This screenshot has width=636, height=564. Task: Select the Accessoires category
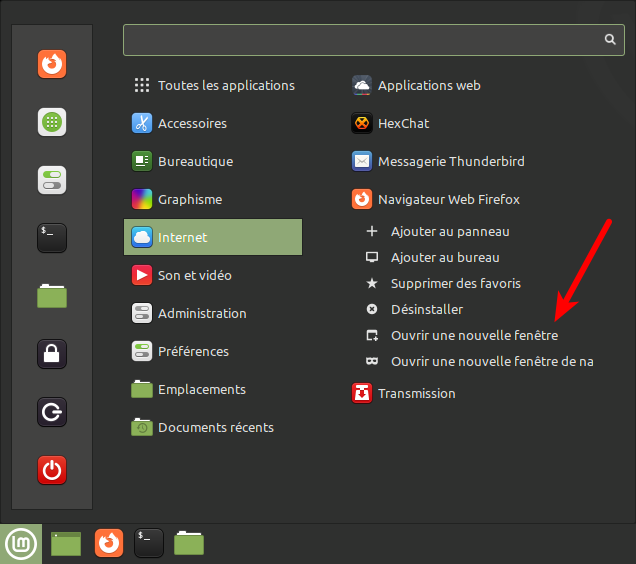213,123
